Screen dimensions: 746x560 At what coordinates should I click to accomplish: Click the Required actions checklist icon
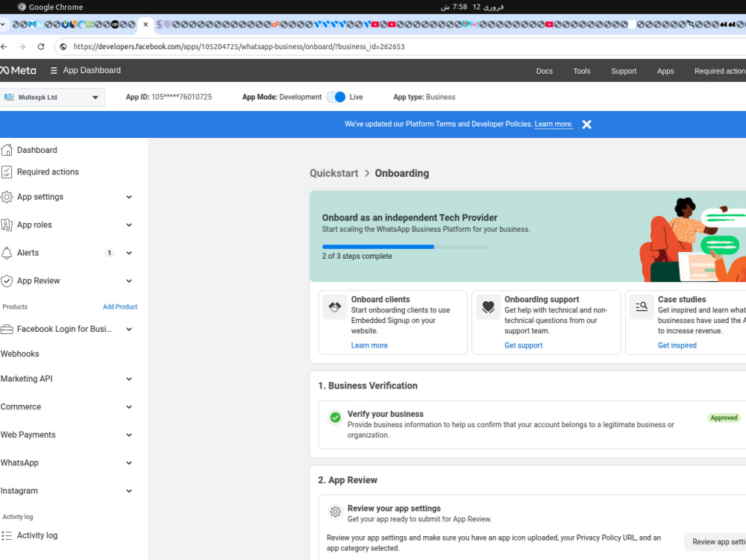click(7, 172)
